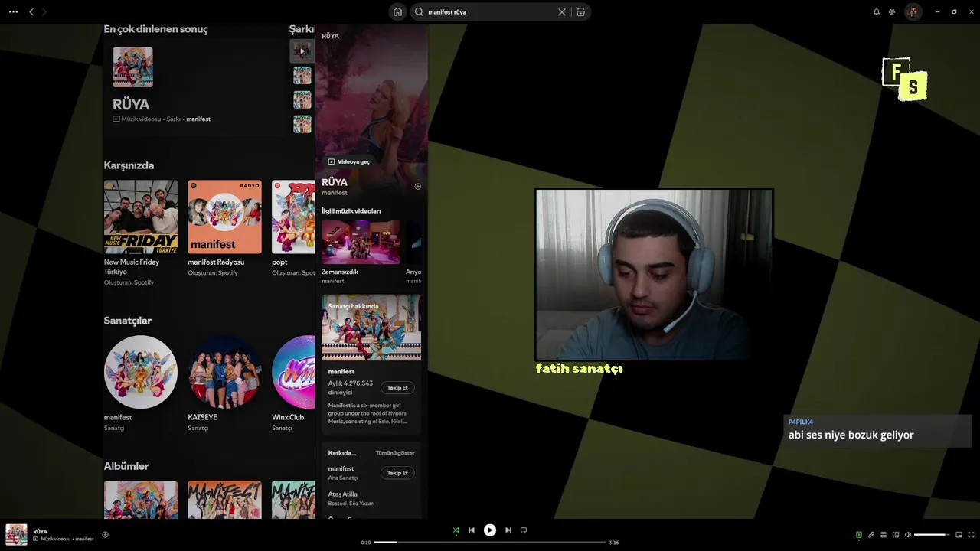Click Ateş Atilla credit name

(x=343, y=494)
